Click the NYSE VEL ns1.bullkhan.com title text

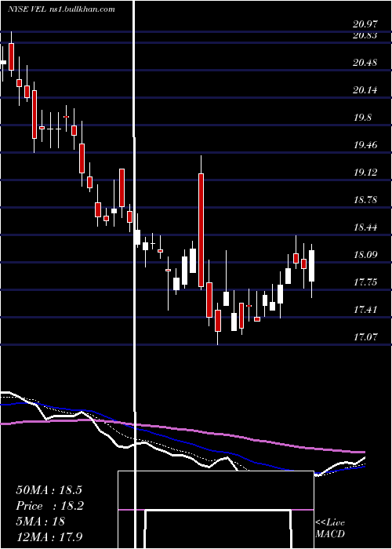click(x=61, y=9)
